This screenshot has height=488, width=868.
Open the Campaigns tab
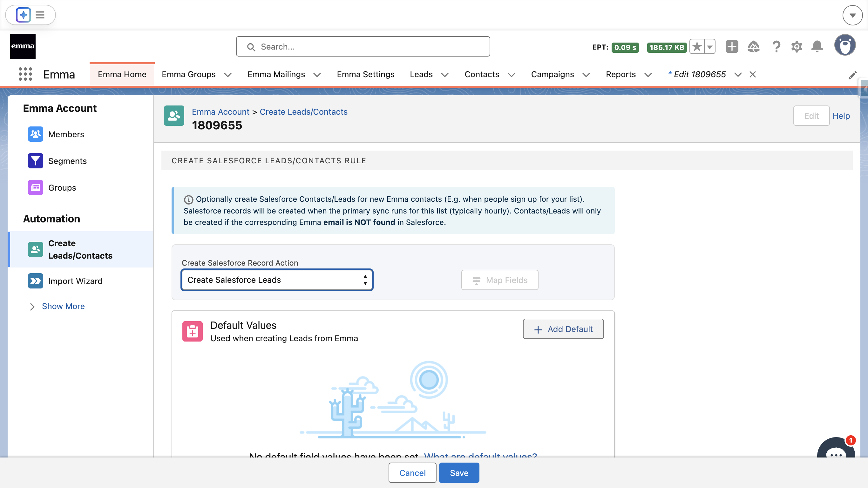pyautogui.click(x=552, y=74)
